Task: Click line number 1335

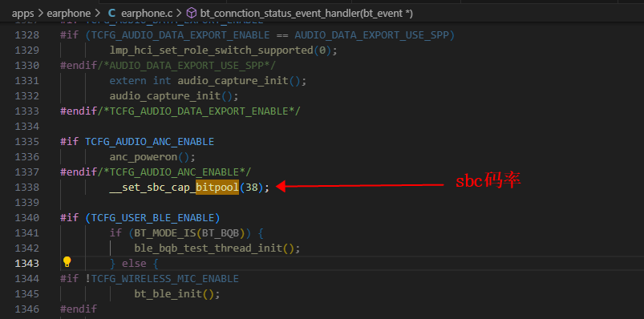Action: coord(27,142)
